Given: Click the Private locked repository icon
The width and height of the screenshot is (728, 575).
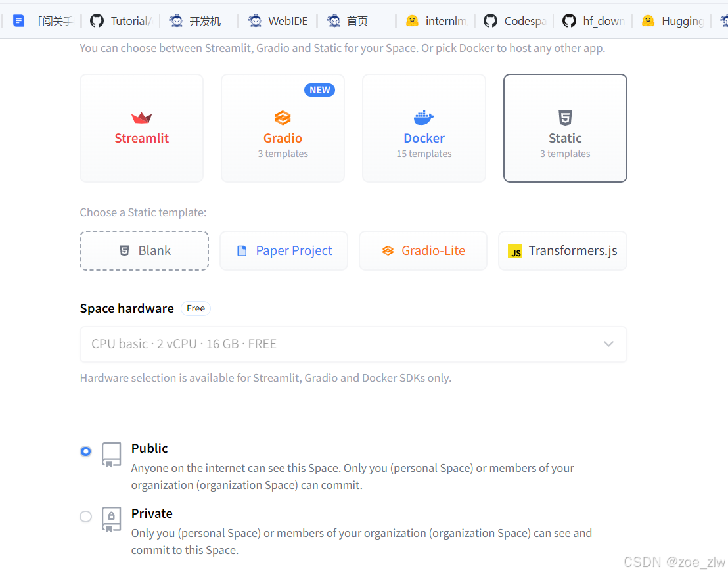Looking at the screenshot, I should 112,519.
